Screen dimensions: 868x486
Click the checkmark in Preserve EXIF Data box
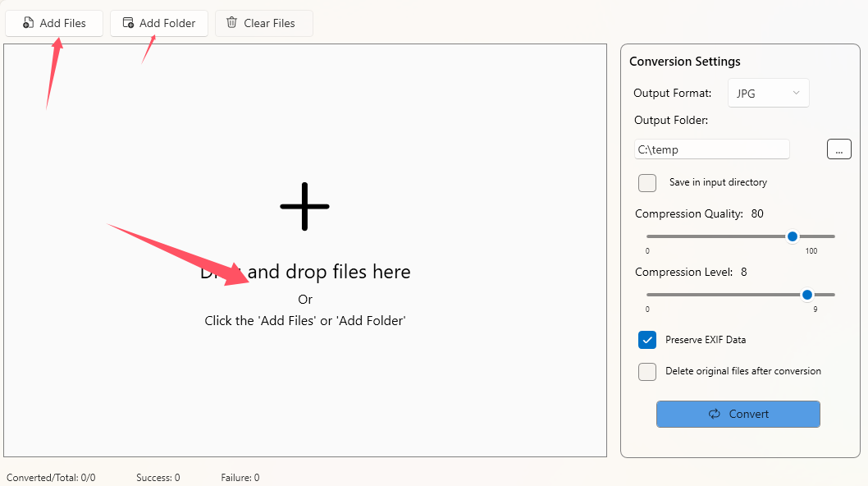(647, 340)
